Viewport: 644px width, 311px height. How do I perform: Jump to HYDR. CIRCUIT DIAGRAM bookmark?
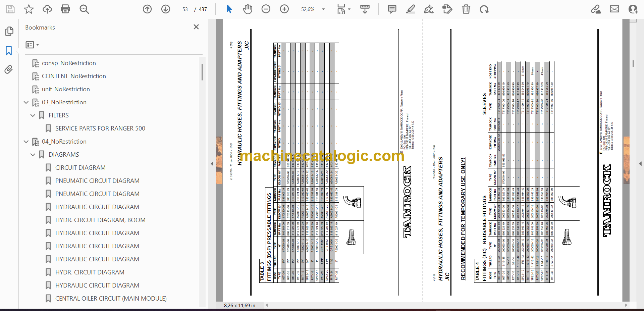point(90,272)
